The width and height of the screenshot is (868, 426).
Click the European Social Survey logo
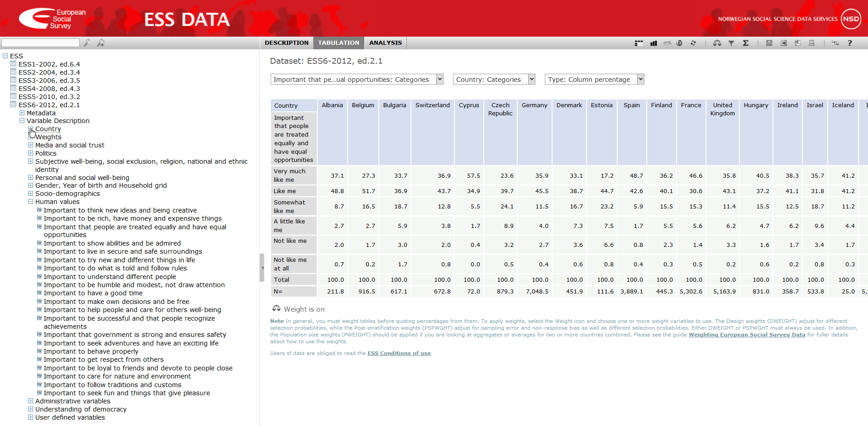[52, 19]
